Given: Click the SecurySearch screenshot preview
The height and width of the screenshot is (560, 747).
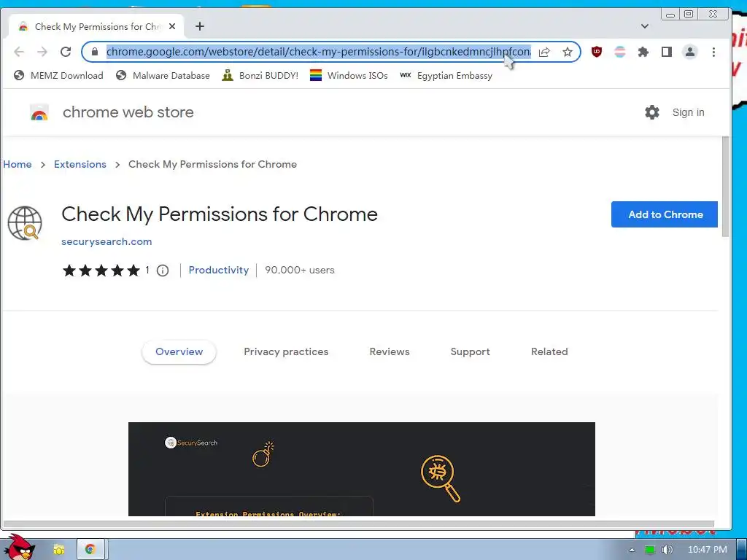Looking at the screenshot, I should (362, 469).
